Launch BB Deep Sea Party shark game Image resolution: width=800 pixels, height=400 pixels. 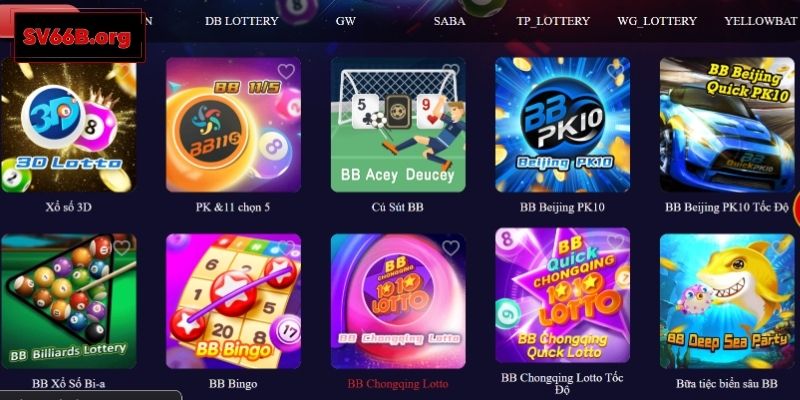[x=728, y=301]
